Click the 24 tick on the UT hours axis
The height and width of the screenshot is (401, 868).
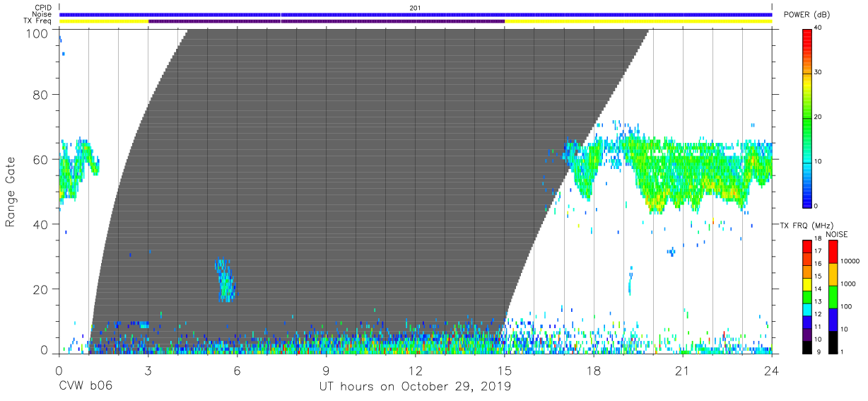coord(772,370)
